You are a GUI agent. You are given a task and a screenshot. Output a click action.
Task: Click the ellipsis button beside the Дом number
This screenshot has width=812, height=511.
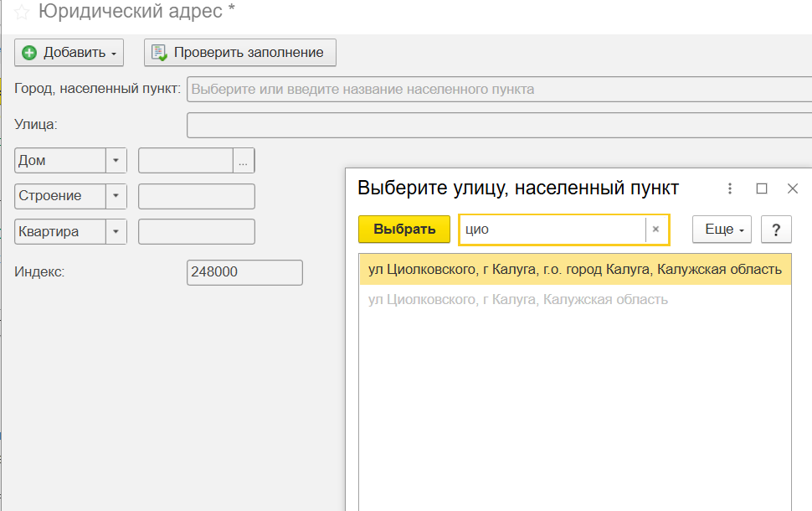click(244, 161)
